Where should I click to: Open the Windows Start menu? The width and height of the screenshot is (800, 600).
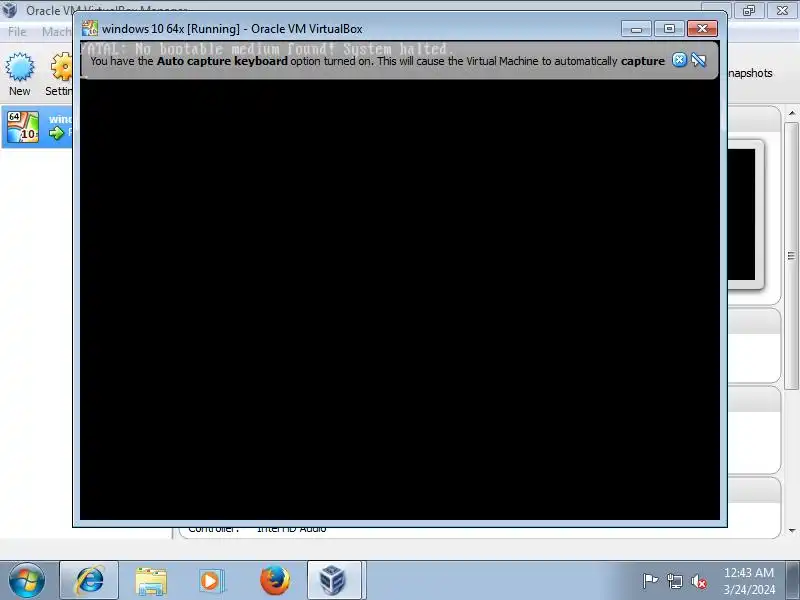[26, 581]
